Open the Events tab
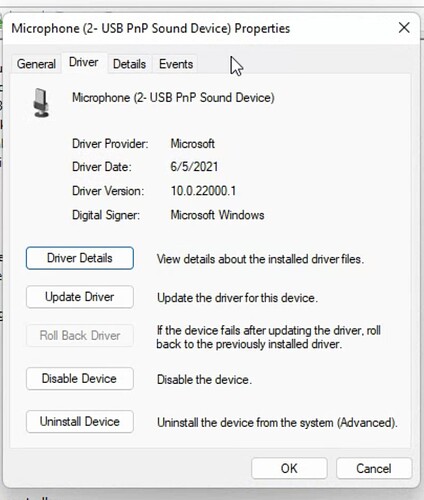The image size is (424, 500). point(176,64)
